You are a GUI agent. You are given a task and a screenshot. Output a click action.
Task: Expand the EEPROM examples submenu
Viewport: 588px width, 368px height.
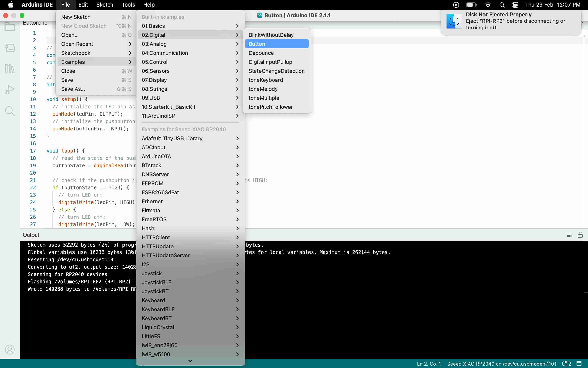[x=190, y=183]
